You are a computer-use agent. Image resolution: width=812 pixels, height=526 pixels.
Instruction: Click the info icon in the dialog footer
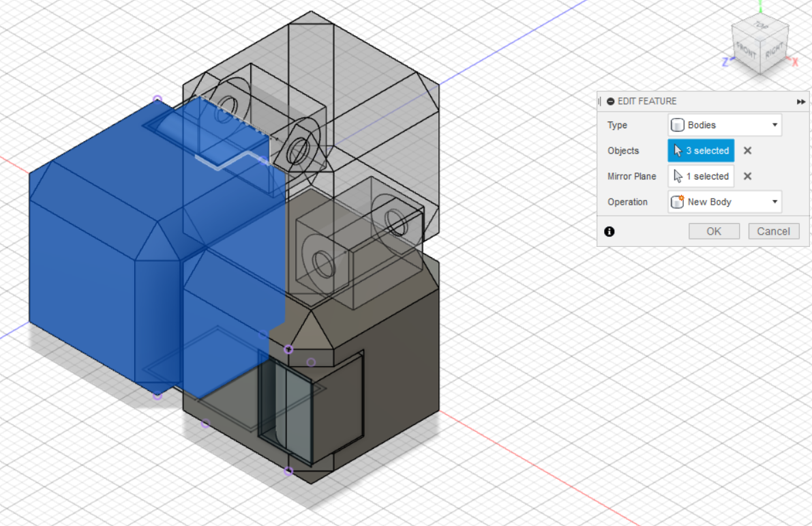point(609,231)
